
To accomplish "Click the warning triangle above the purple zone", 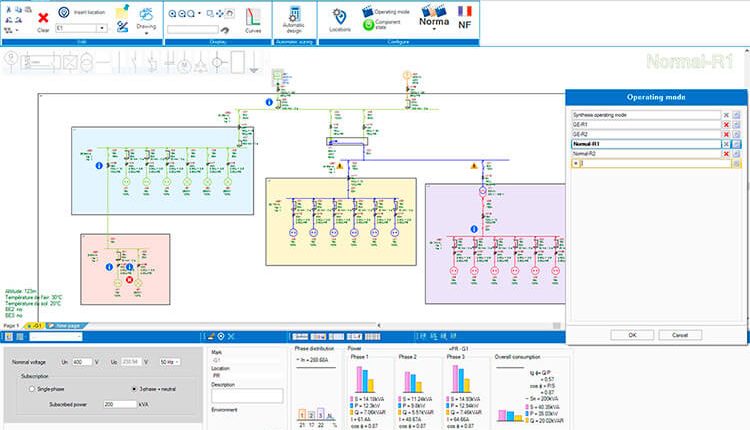I will coord(474,166).
